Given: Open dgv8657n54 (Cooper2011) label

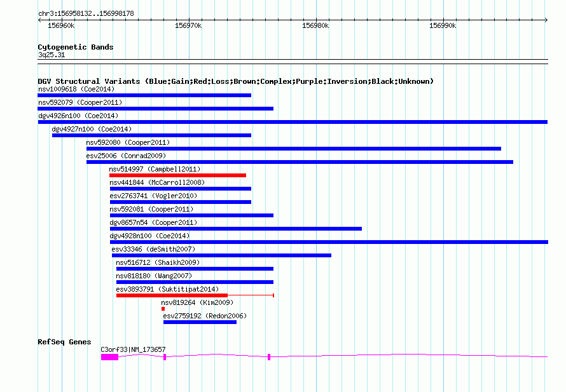Looking at the screenshot, I should coord(153,222).
